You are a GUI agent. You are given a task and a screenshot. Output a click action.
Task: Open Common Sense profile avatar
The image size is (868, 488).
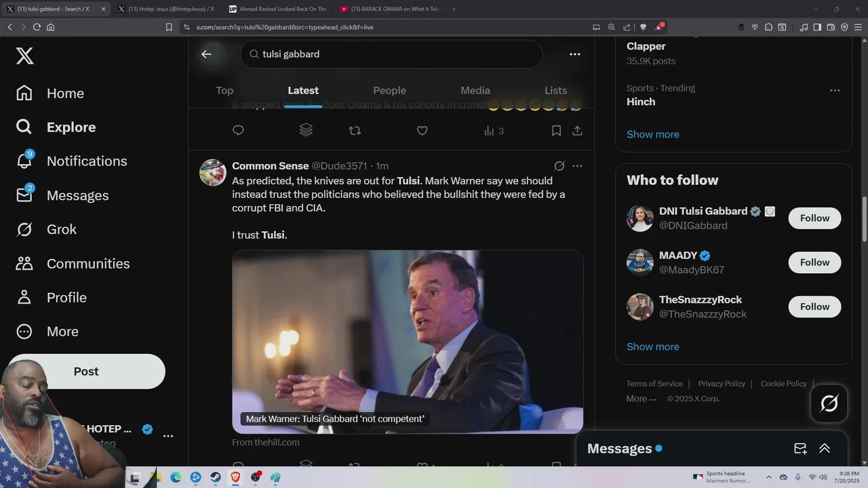tap(212, 172)
